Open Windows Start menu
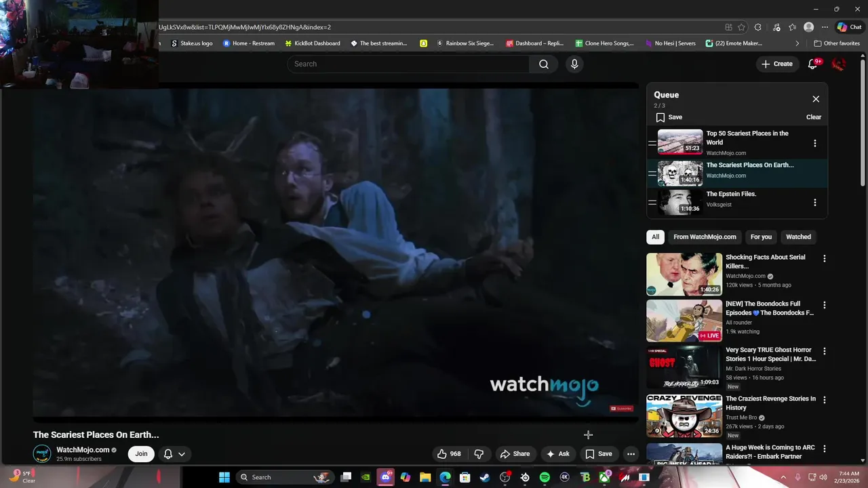This screenshot has width=868, height=488. coord(224,477)
